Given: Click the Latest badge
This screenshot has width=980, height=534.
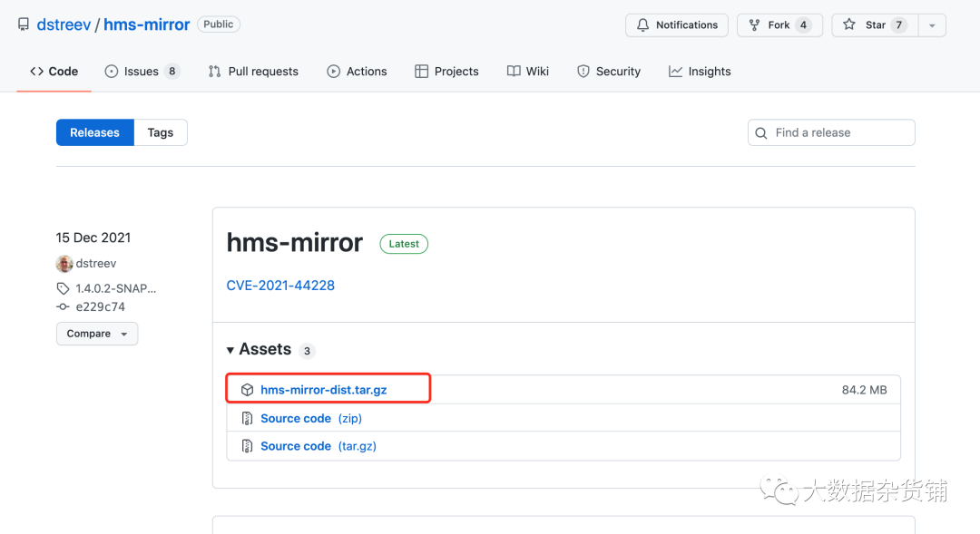Looking at the screenshot, I should [x=404, y=244].
